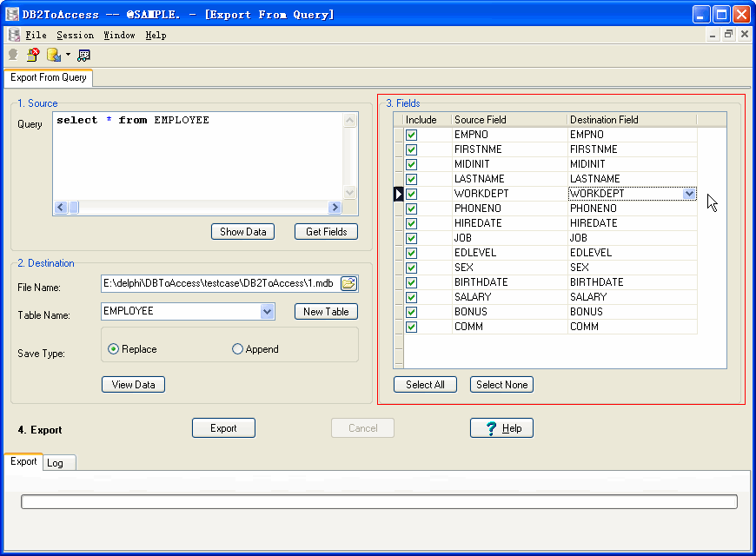Close the inner Export From Query window
756x556 pixels.
tap(745, 34)
